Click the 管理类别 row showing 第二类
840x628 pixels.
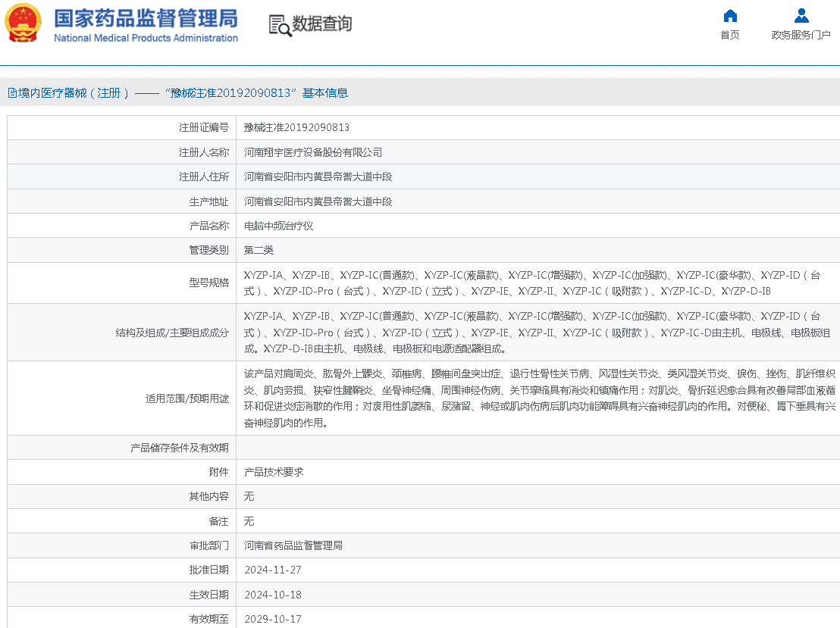pyautogui.click(x=259, y=249)
